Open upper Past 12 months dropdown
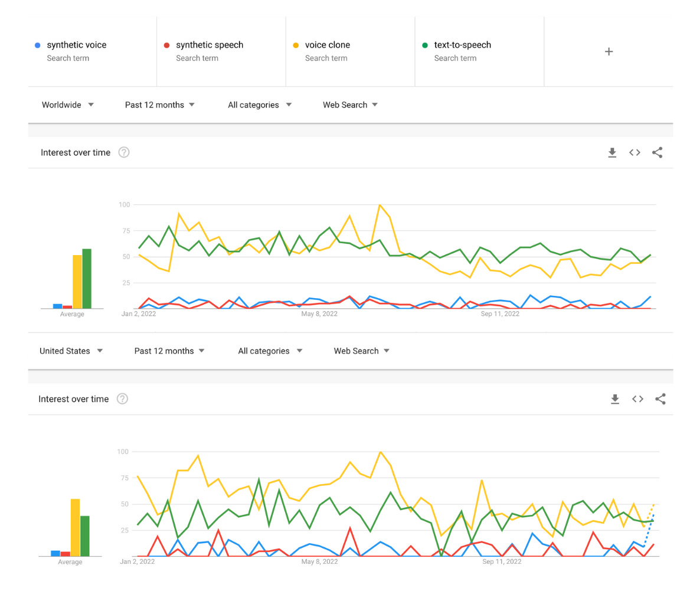700x591 pixels. pos(160,105)
